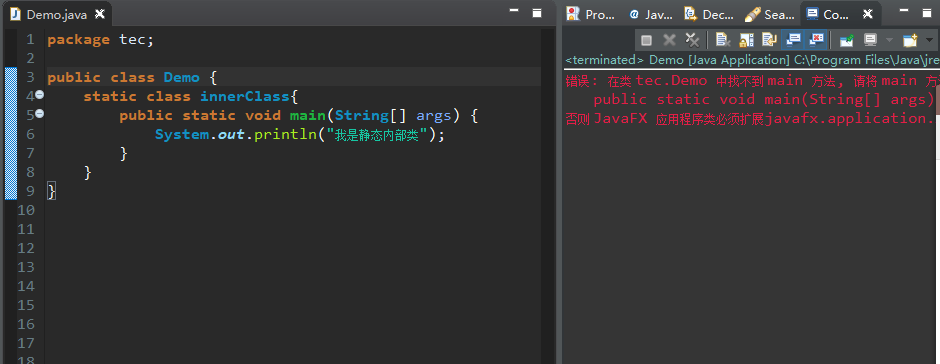This screenshot has height=364, width=940.
Task: Click 'String' type on line 5
Action: [361, 115]
